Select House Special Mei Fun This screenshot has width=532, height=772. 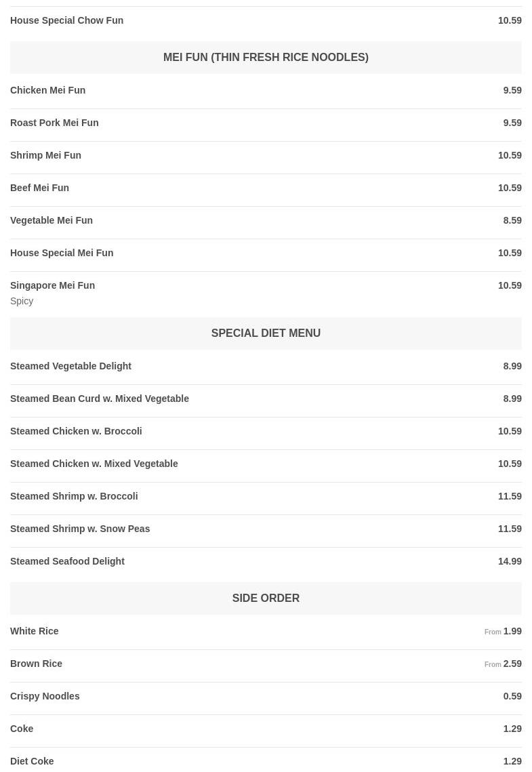tap(62, 253)
